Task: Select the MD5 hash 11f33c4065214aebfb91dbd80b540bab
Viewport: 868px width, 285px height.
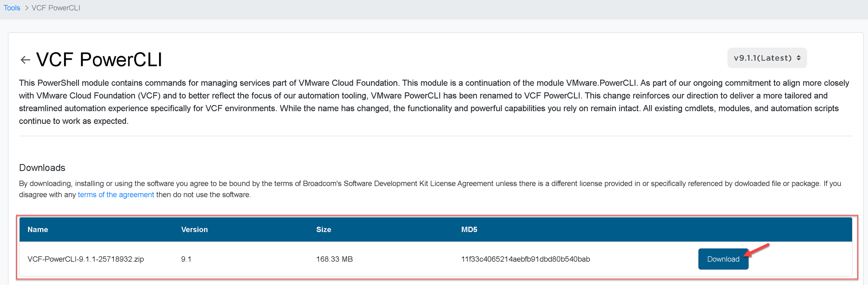Action: coord(525,259)
